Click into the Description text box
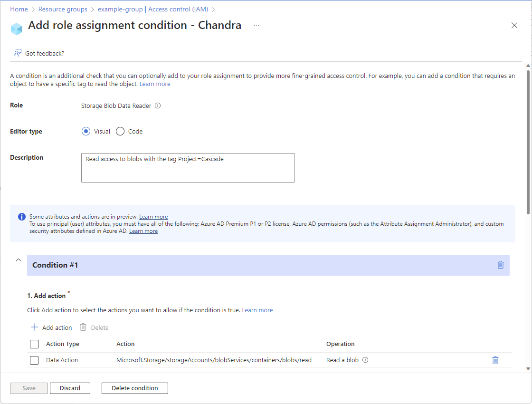This screenshot has width=532, height=404. click(188, 168)
